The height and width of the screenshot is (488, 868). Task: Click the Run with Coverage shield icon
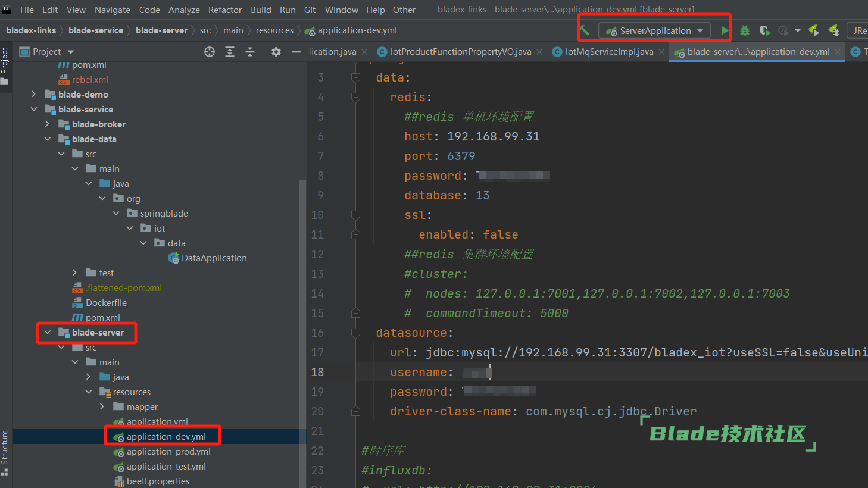click(x=765, y=30)
